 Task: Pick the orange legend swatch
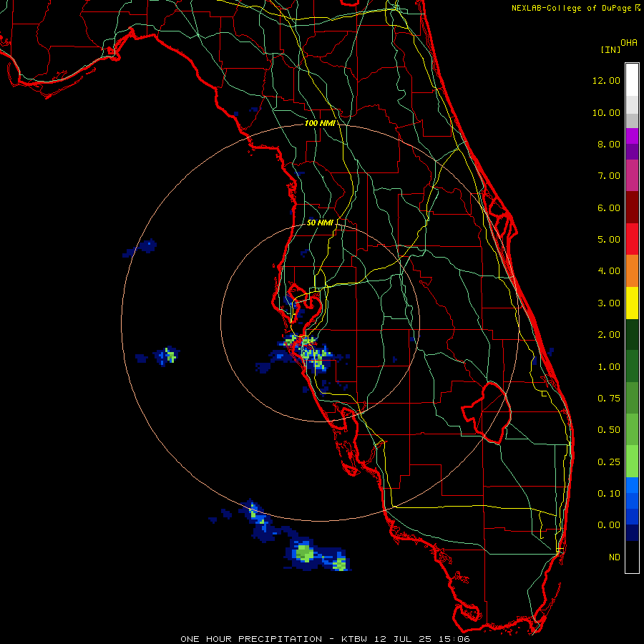[x=632, y=271]
